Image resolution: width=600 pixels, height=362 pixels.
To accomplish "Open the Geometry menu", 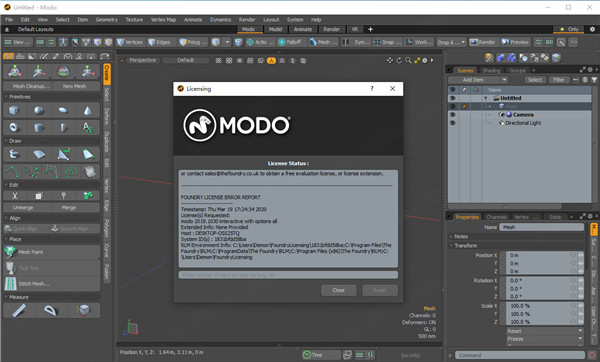I will (x=106, y=20).
